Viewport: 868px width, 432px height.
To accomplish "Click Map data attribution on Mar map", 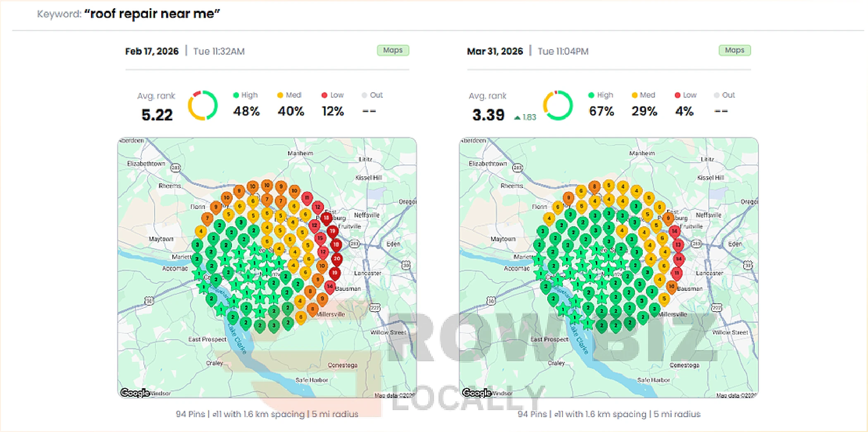I will [736, 396].
